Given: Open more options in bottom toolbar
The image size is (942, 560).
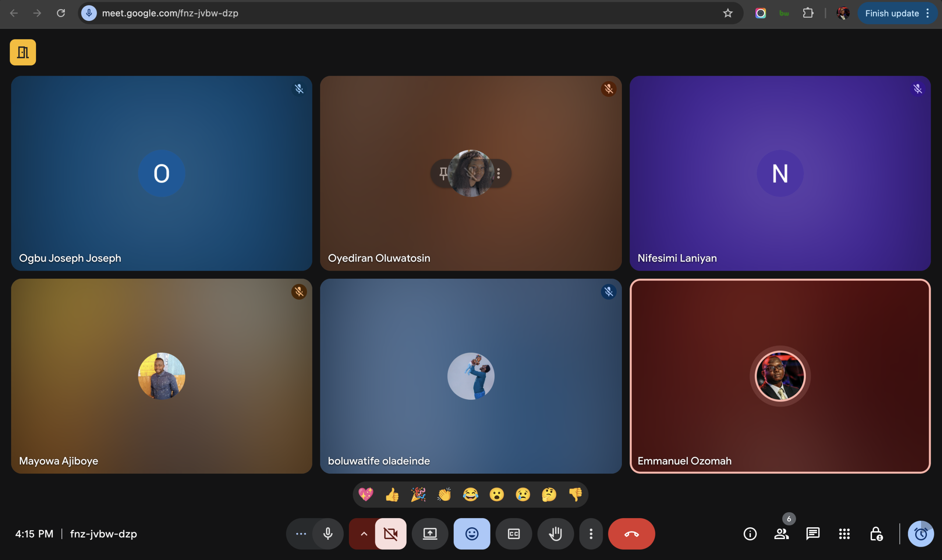Looking at the screenshot, I should (x=591, y=534).
